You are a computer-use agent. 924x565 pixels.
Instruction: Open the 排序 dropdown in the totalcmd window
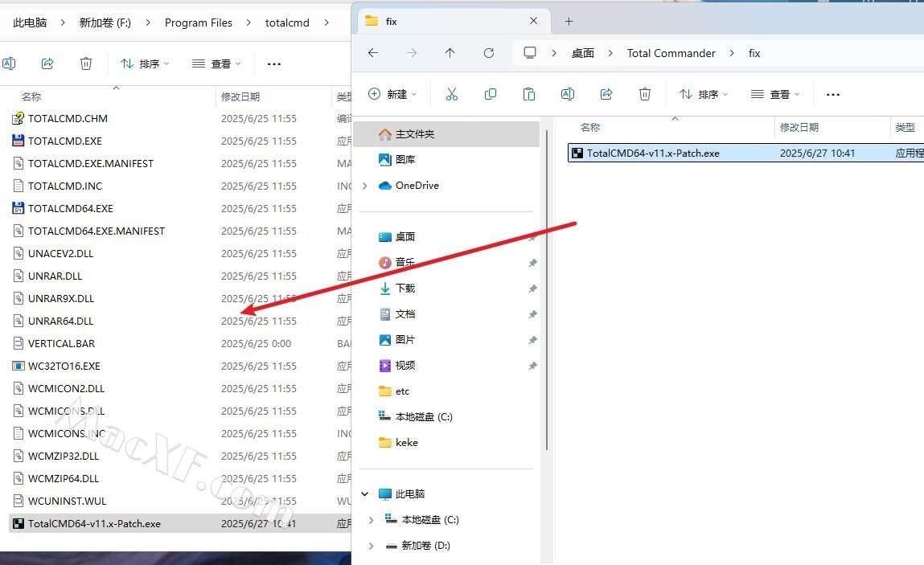145,63
